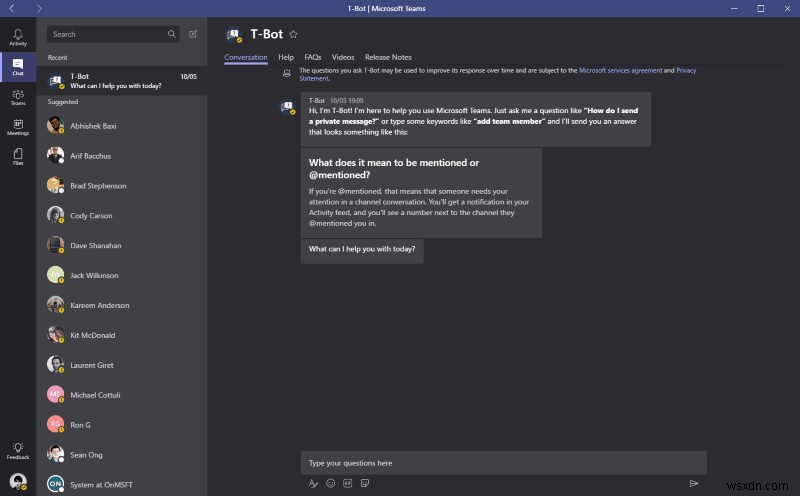Screen dimensions: 800x496
Task: Click the 'Type your questions here' box
Action: point(504,463)
